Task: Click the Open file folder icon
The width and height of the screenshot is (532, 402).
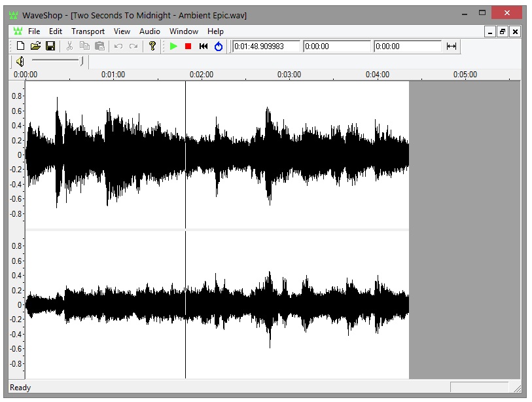Action: point(35,46)
